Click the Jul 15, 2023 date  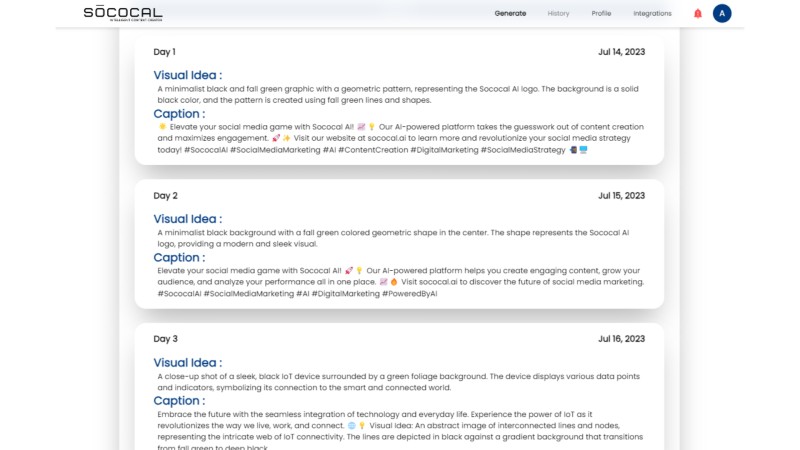point(621,196)
